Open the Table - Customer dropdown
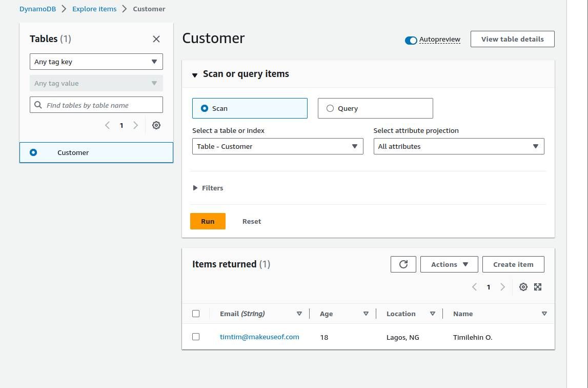This screenshot has height=388, width=588. point(277,146)
